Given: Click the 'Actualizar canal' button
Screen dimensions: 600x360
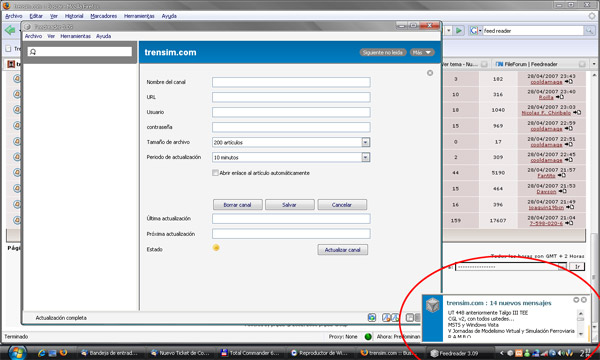Looking at the screenshot, I should point(342,250).
